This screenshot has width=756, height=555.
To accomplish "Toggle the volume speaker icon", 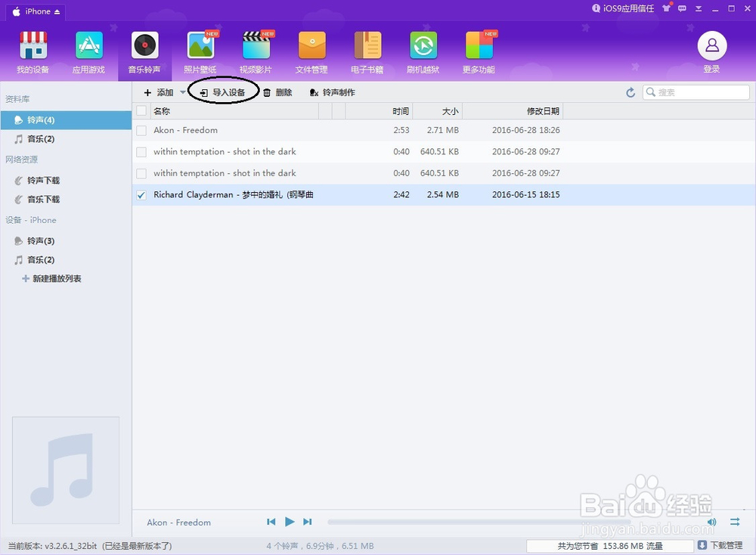I will [x=711, y=522].
